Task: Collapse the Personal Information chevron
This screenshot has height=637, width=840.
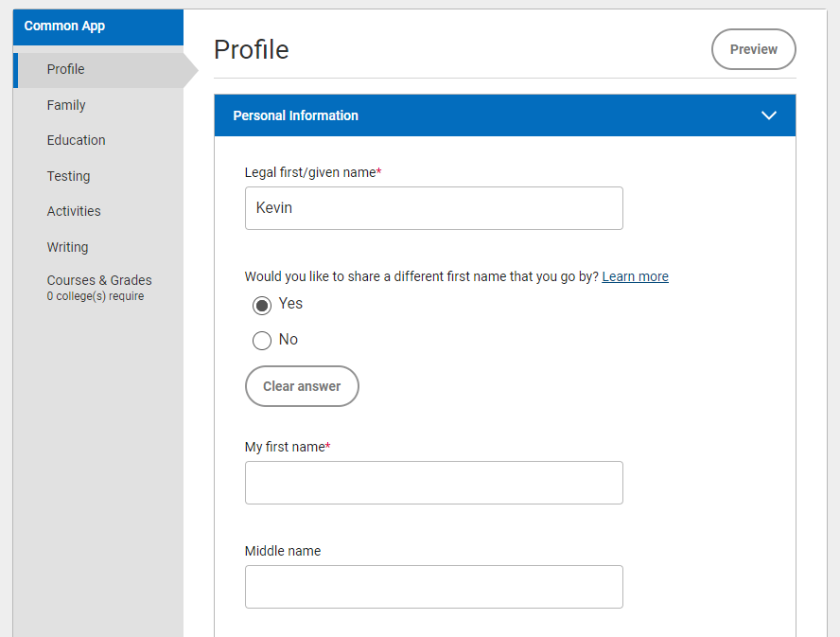Action: coord(768,115)
